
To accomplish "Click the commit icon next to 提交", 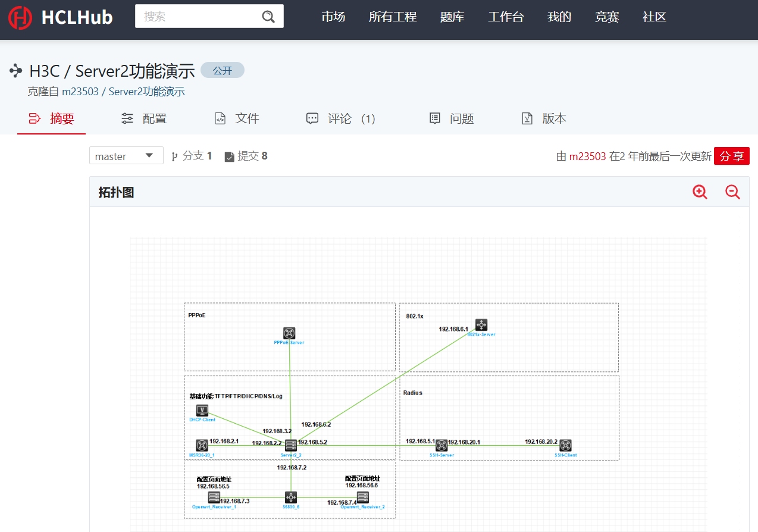I will pos(229,157).
